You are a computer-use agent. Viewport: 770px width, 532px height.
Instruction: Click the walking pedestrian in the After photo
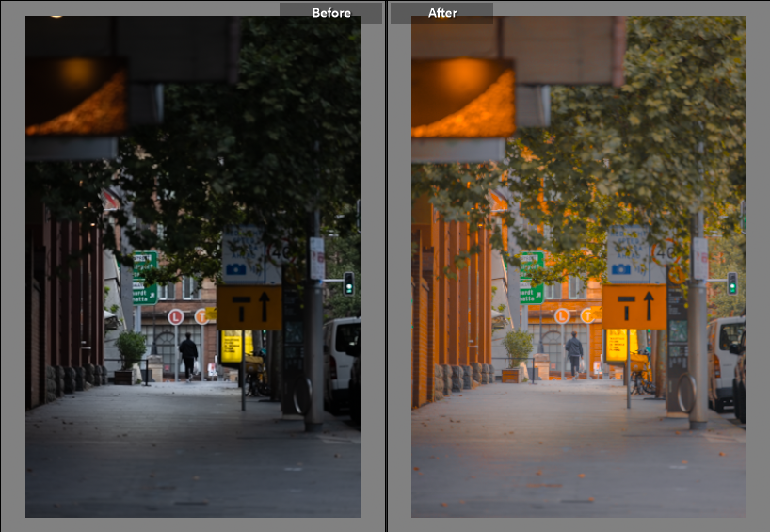pos(574,354)
